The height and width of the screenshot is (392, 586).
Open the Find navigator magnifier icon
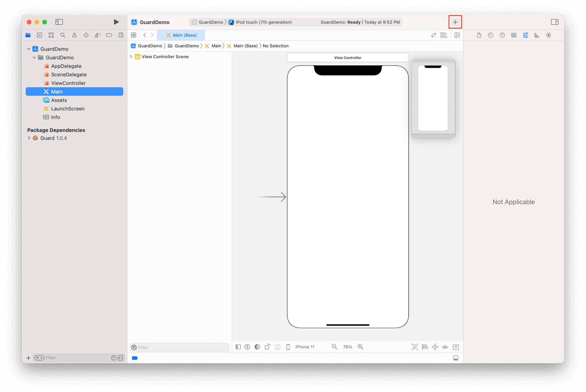point(63,35)
